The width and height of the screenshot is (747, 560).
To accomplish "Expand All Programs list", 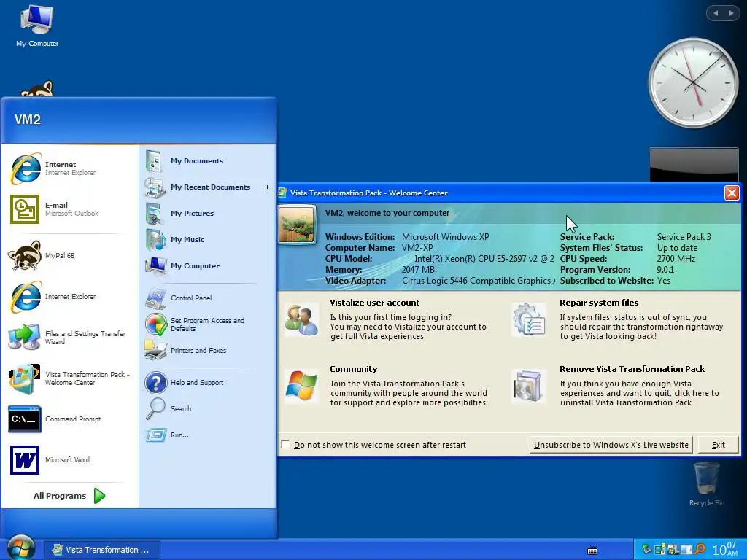I will (x=69, y=496).
